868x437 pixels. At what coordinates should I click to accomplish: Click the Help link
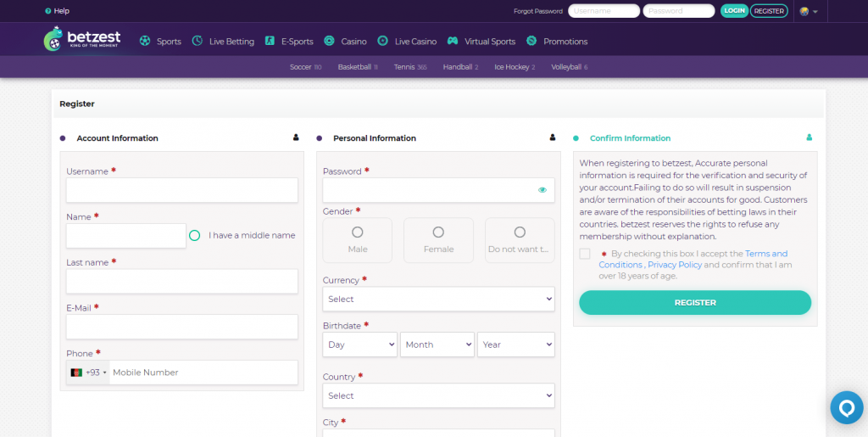(x=61, y=11)
